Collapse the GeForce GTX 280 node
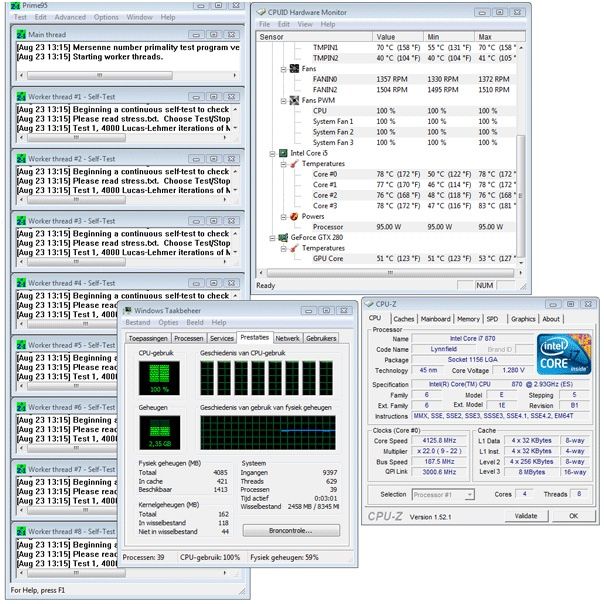 point(273,238)
